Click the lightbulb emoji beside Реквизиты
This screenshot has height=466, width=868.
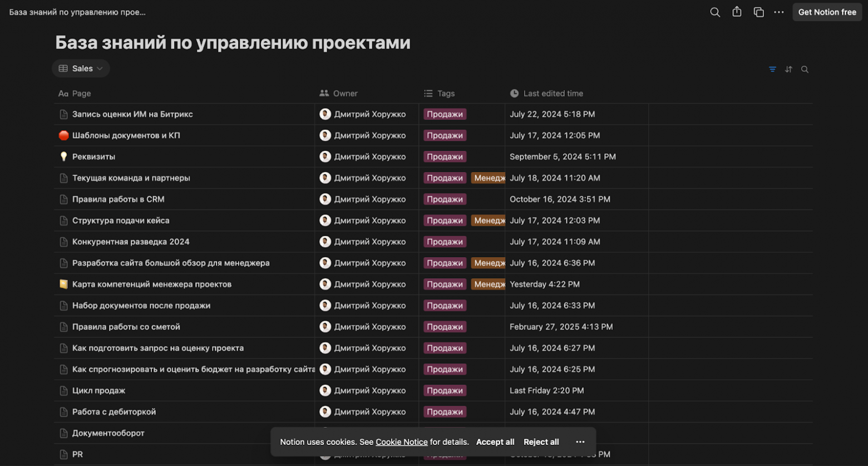pyautogui.click(x=63, y=156)
